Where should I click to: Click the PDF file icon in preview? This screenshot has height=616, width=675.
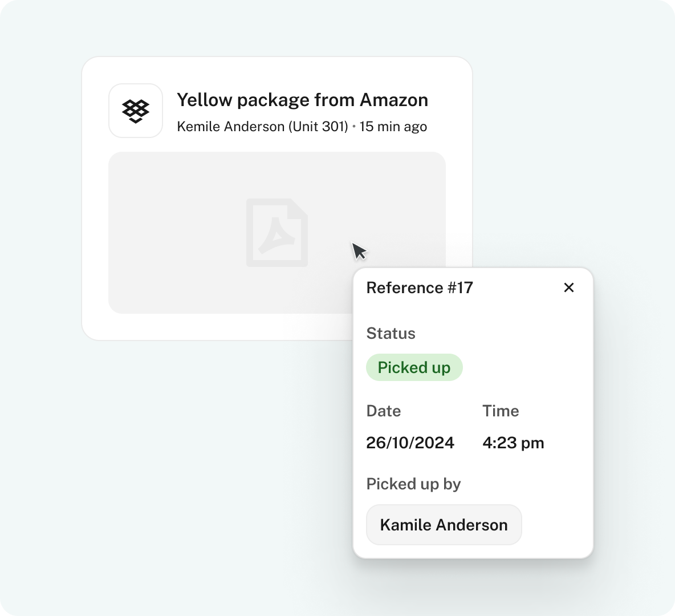pyautogui.click(x=277, y=233)
